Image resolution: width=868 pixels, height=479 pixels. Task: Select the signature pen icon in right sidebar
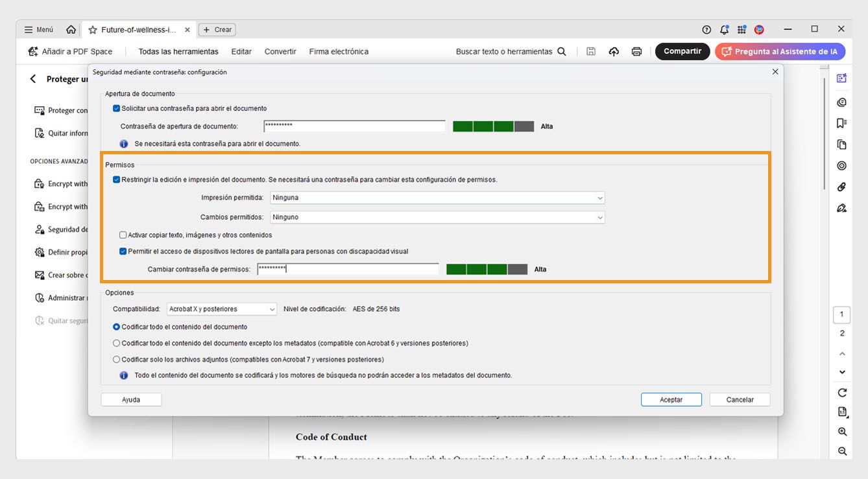coord(841,208)
